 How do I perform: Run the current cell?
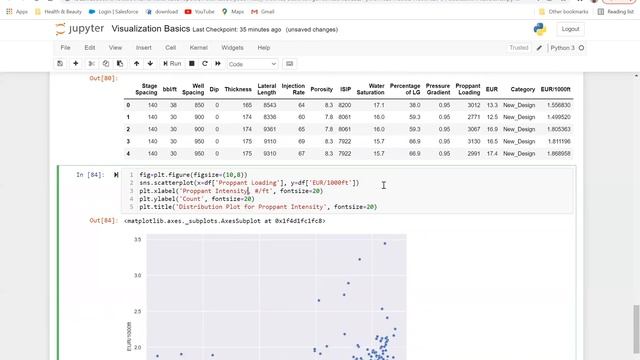pyautogui.click(x=172, y=64)
